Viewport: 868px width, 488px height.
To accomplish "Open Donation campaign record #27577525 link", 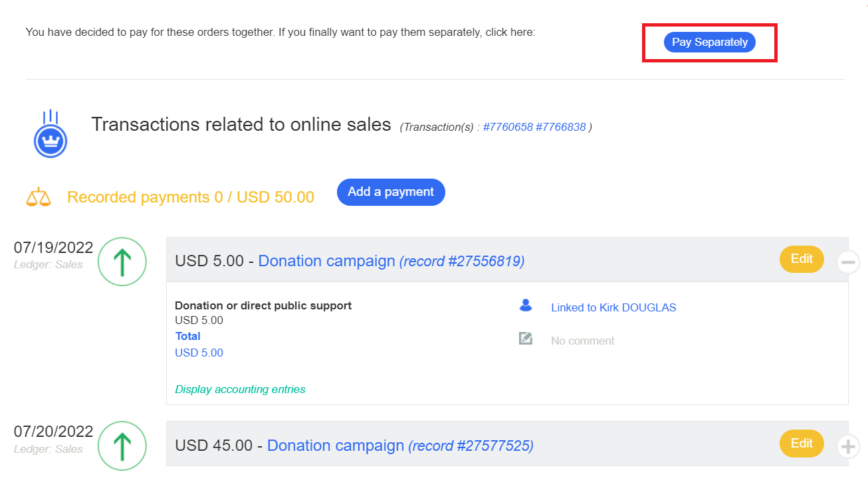I will coord(399,446).
